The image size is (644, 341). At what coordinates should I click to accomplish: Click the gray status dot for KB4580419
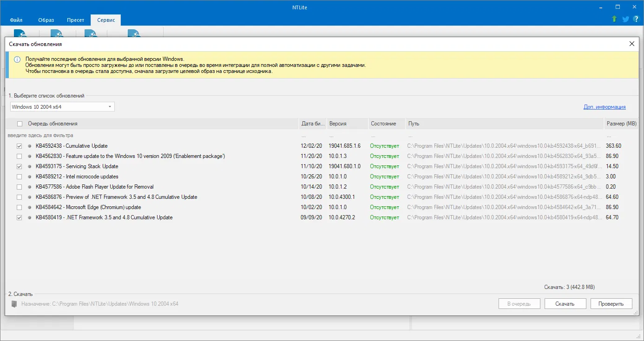coord(30,217)
